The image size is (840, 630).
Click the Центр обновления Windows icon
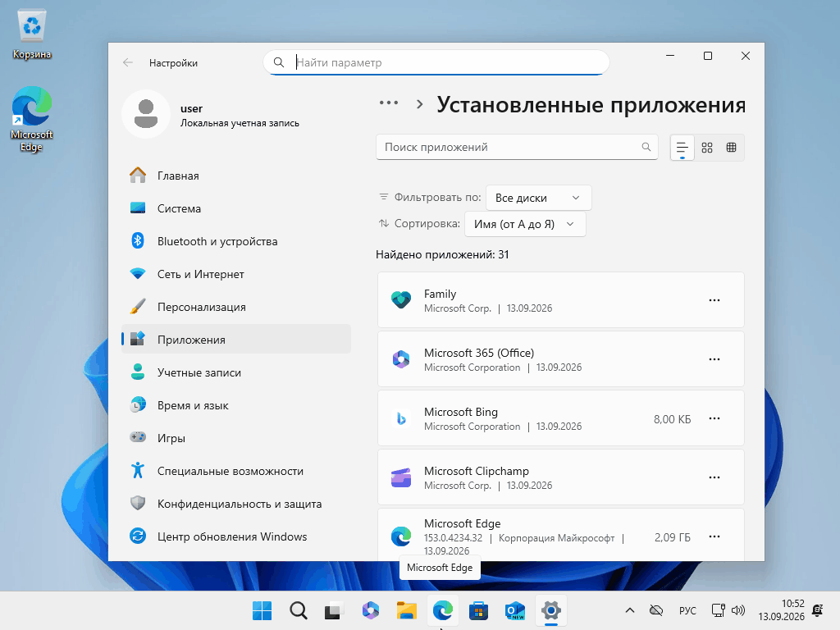pos(138,536)
